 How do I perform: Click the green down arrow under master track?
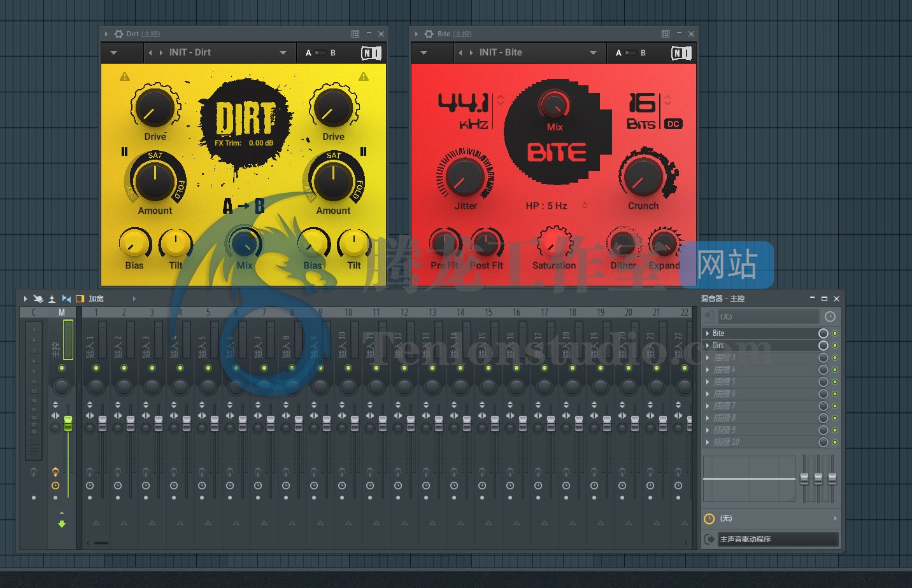(62, 524)
